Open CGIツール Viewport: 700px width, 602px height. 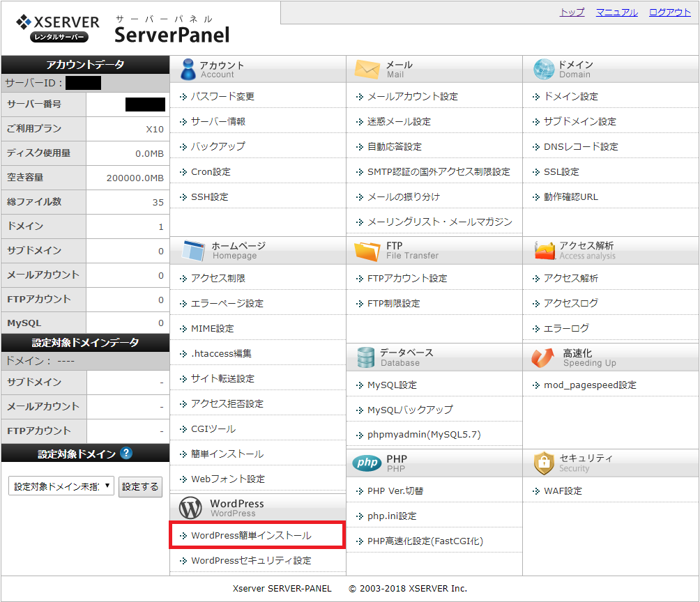tap(213, 429)
